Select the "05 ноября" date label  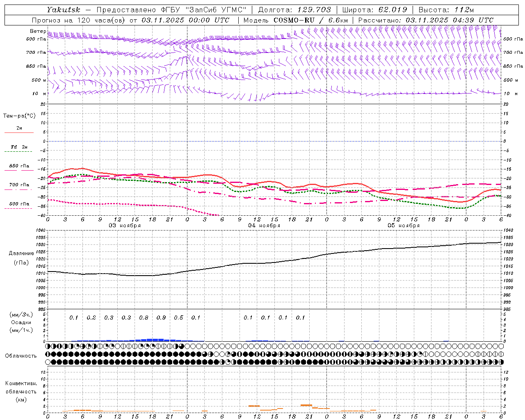point(404,226)
